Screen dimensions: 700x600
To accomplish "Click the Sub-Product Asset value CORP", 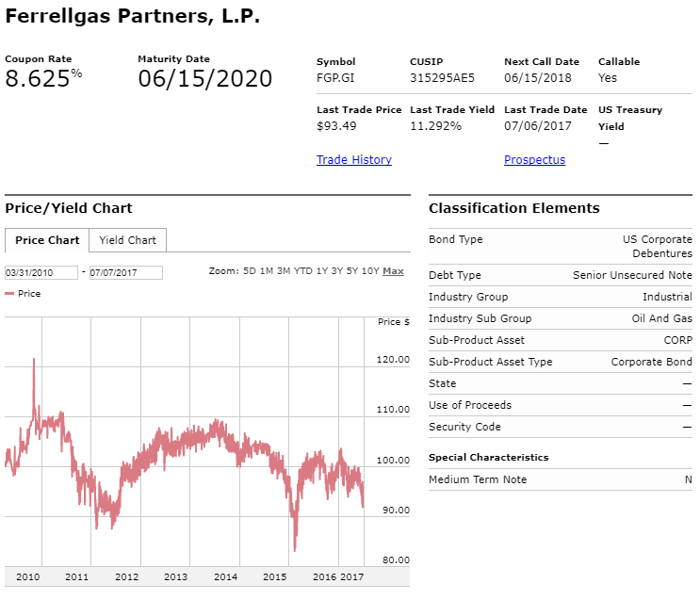I will (x=678, y=340).
